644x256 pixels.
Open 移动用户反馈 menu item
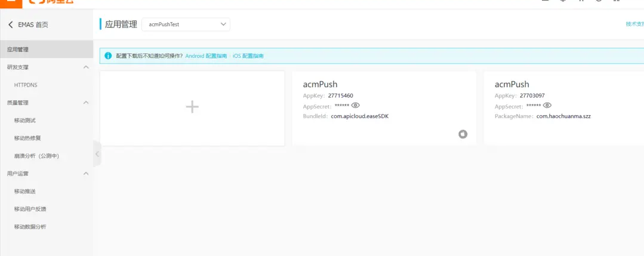pyautogui.click(x=30, y=209)
